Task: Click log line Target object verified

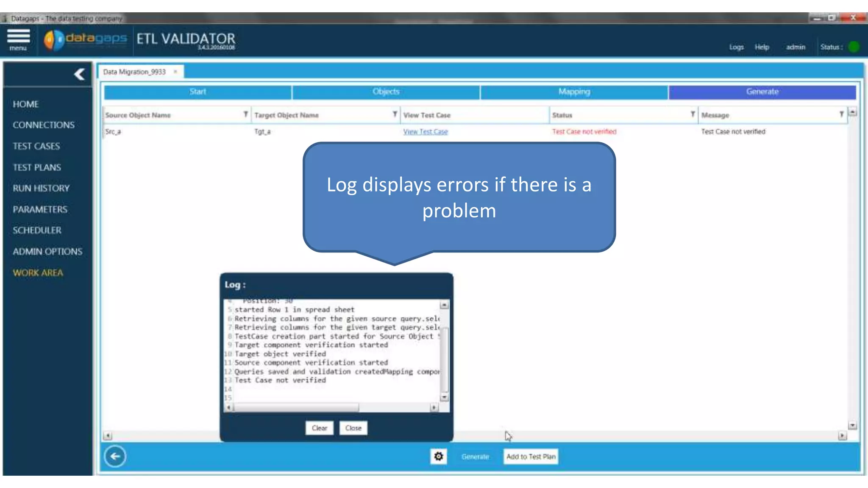Action: tap(280, 354)
